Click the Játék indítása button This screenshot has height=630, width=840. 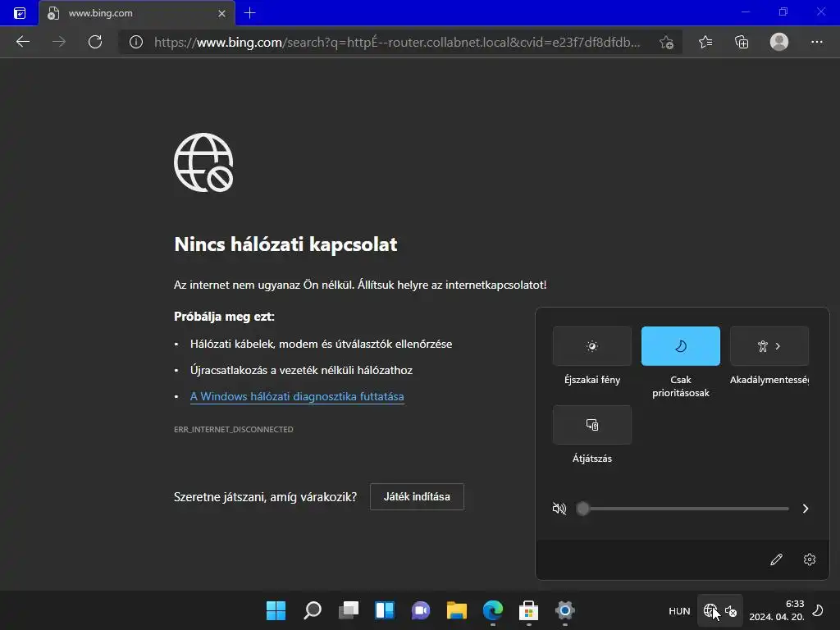tap(417, 496)
